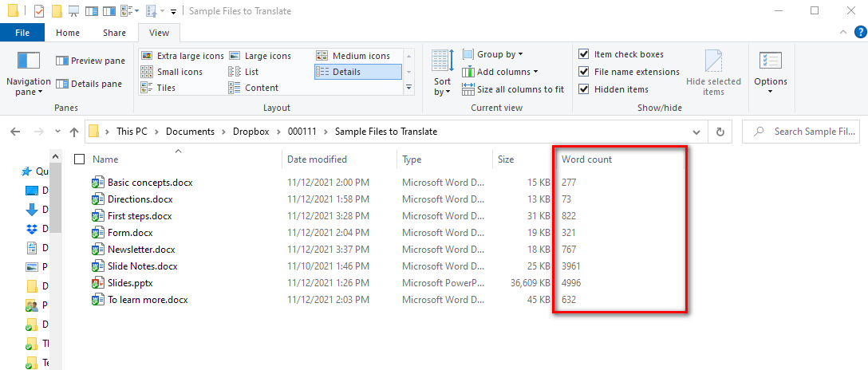Go up one folder level
This screenshot has height=370, width=868.
pos(73,132)
